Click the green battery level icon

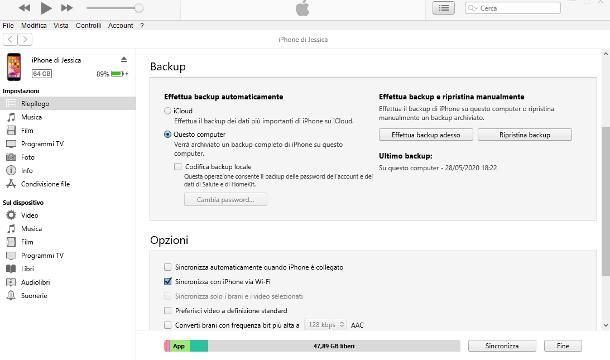117,74
